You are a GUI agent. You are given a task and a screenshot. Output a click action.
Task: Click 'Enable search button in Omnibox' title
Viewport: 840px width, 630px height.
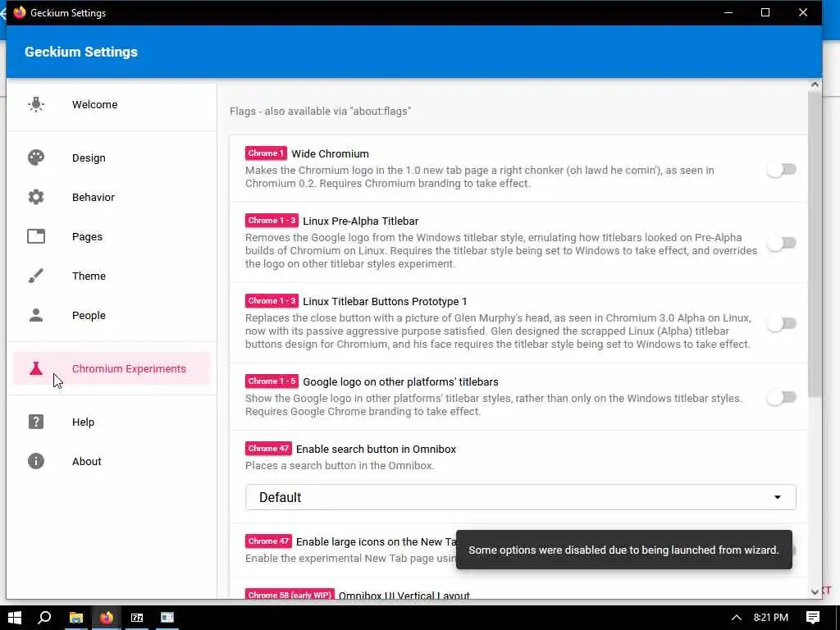tap(376, 449)
